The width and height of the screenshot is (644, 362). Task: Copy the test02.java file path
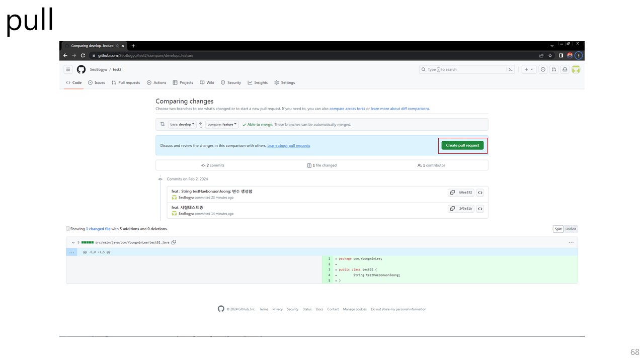[x=174, y=242]
